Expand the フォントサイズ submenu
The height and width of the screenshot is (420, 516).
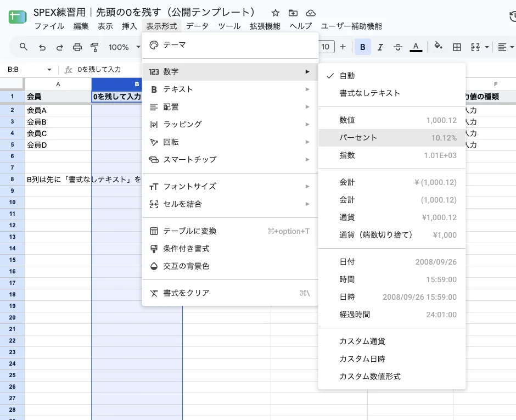coord(231,187)
